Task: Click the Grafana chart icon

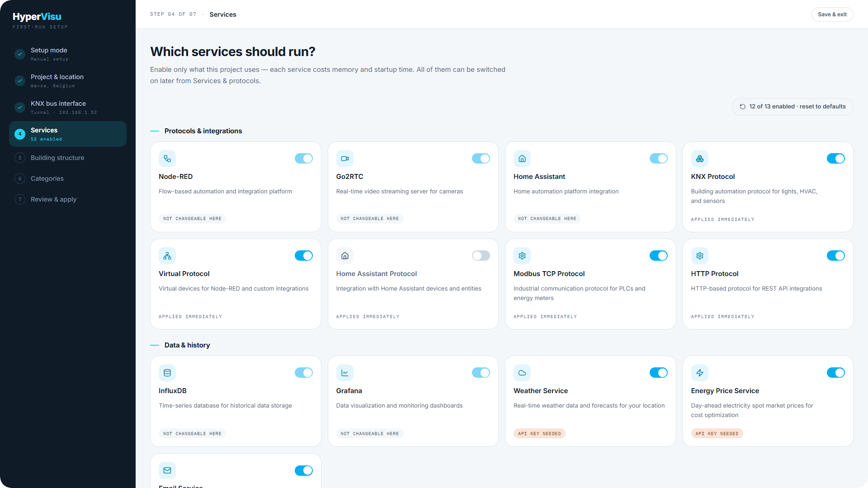Action: pyautogui.click(x=345, y=373)
